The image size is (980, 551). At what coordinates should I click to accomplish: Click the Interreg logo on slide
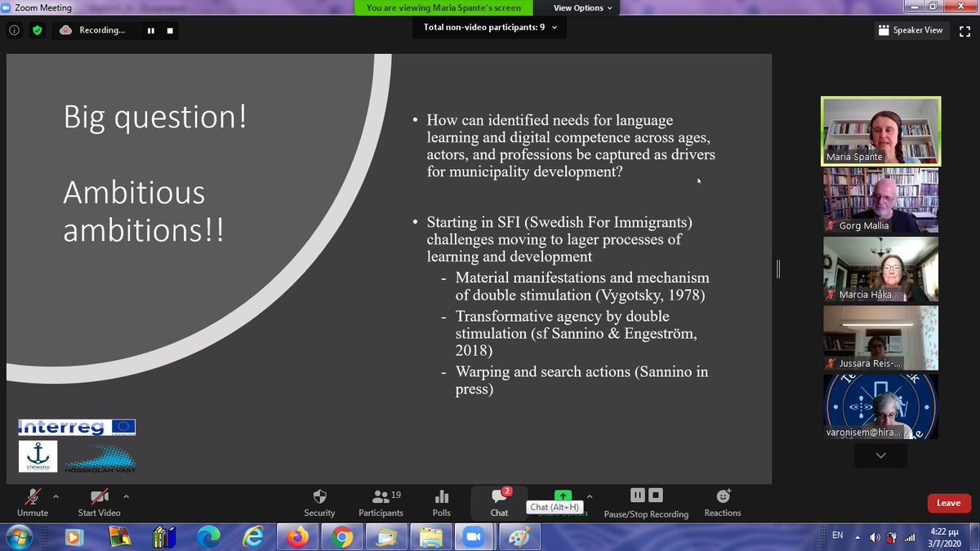click(78, 426)
